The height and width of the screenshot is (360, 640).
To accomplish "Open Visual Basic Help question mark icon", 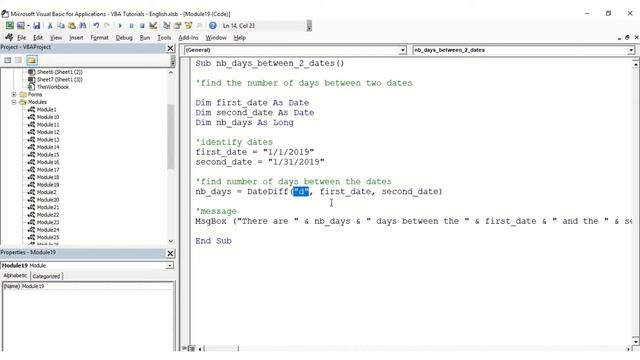I will click(x=213, y=25).
